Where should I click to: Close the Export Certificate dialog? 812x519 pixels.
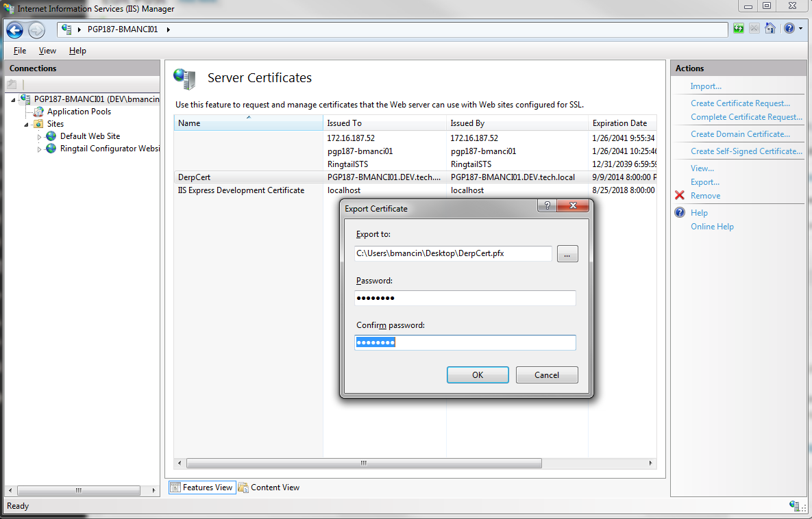pos(573,205)
